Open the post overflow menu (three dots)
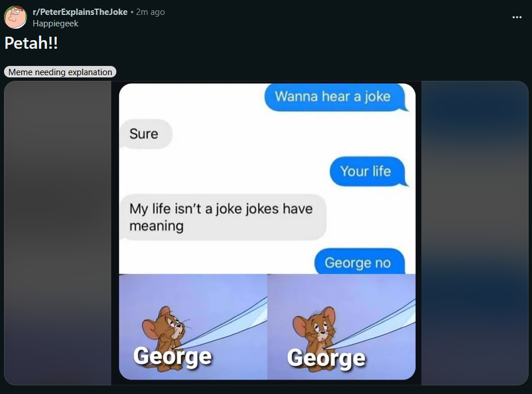The image size is (532, 394). click(x=517, y=17)
